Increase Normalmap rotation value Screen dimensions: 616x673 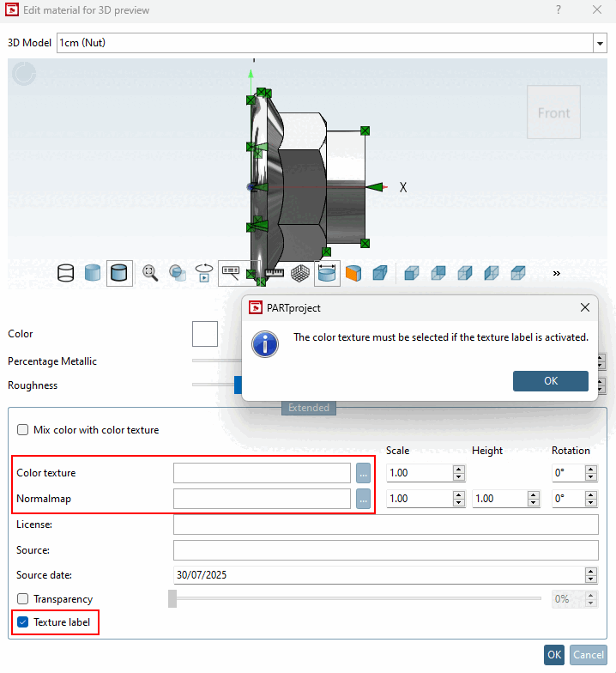[x=590, y=494]
